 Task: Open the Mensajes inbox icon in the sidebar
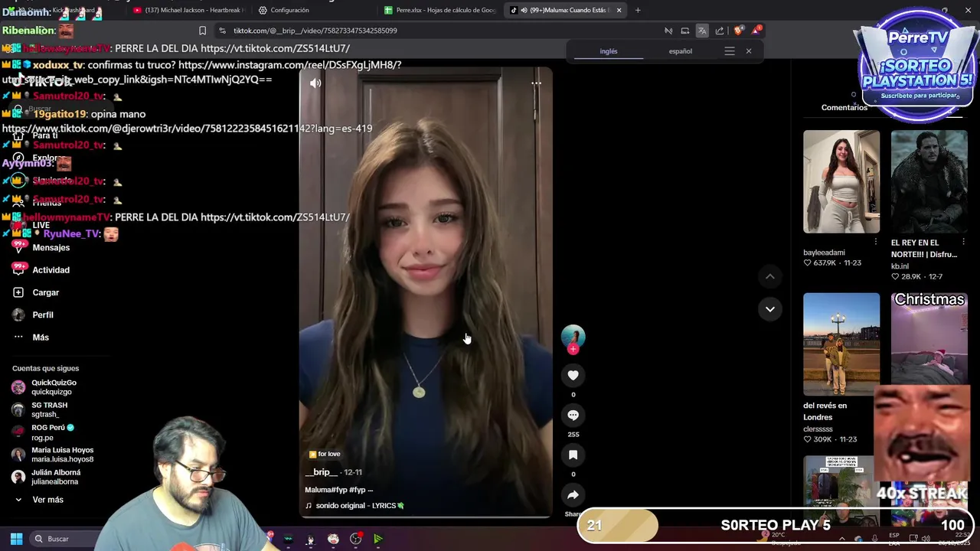[18, 247]
